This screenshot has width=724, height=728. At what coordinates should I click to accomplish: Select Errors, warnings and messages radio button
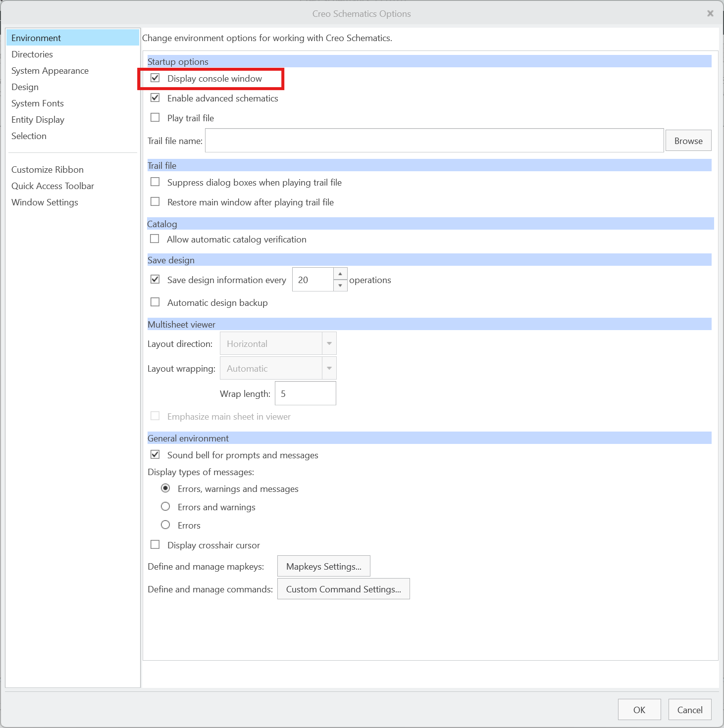(165, 488)
